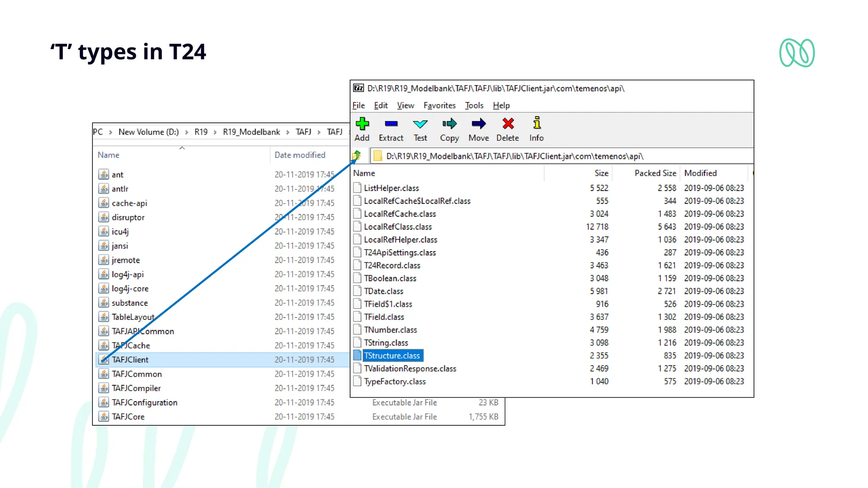Image resolution: width=868 pixels, height=488 pixels.
Task: Select LocalRefHelper.class file
Action: (401, 240)
